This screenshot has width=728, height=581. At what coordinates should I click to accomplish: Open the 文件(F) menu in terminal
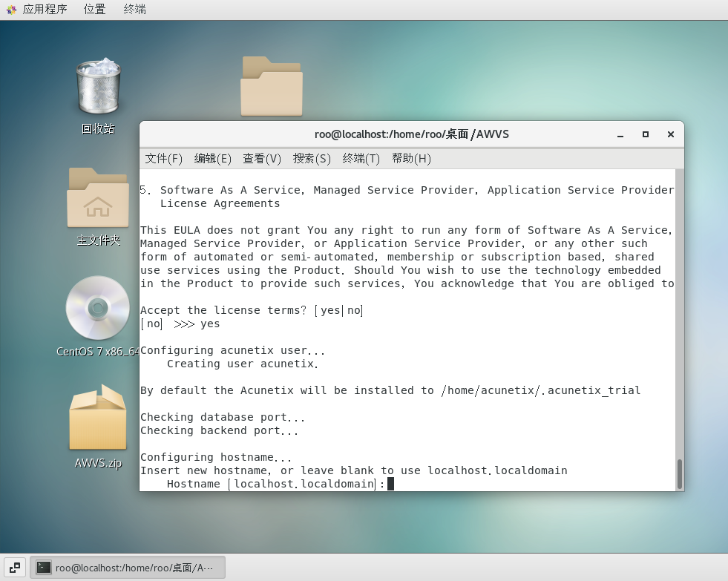[164, 159]
